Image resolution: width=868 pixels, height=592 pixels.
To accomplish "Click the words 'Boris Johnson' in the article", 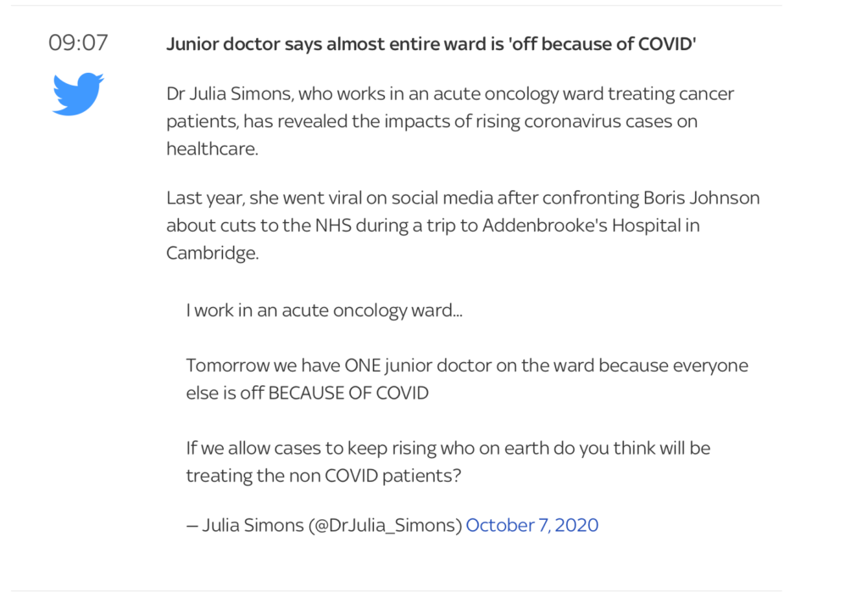I will click(701, 198).
